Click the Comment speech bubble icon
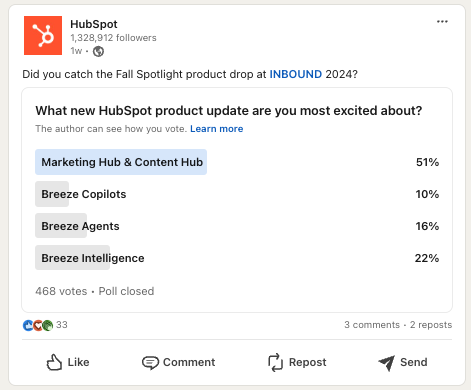This screenshot has height=390, width=471. (150, 363)
